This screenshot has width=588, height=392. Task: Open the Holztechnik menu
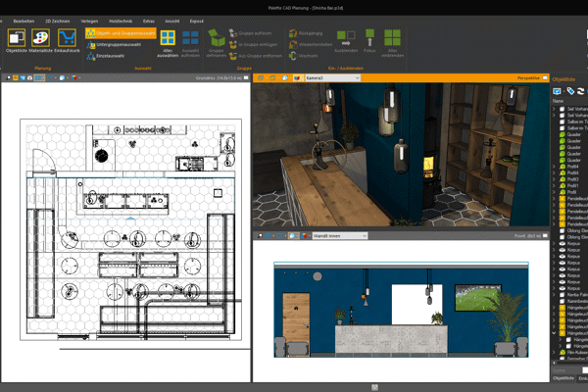point(122,20)
